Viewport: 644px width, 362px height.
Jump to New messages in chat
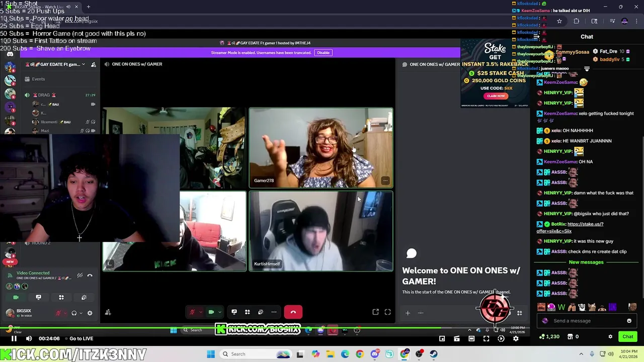pos(586,262)
